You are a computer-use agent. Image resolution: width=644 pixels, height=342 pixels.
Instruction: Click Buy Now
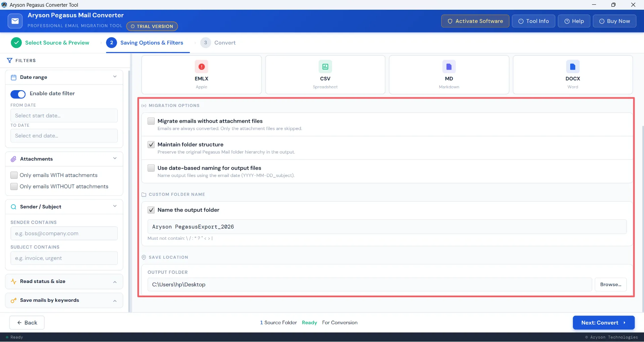tap(614, 21)
